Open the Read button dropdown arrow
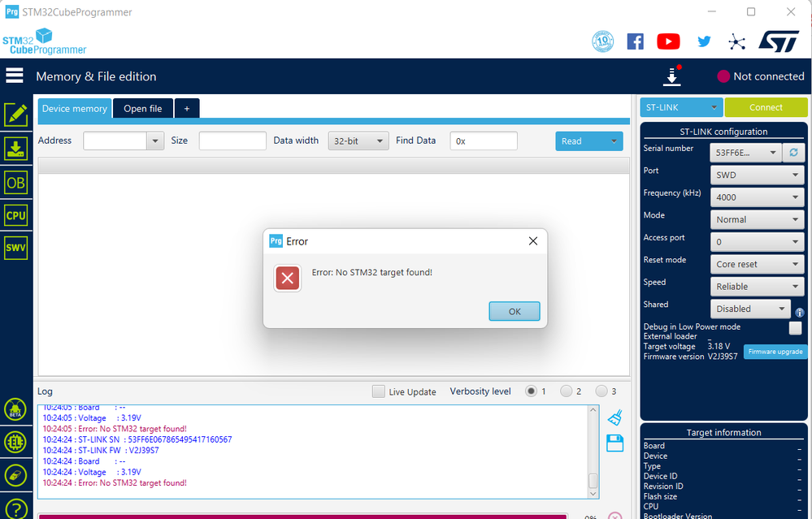Viewport: 812px width, 519px height. [614, 141]
